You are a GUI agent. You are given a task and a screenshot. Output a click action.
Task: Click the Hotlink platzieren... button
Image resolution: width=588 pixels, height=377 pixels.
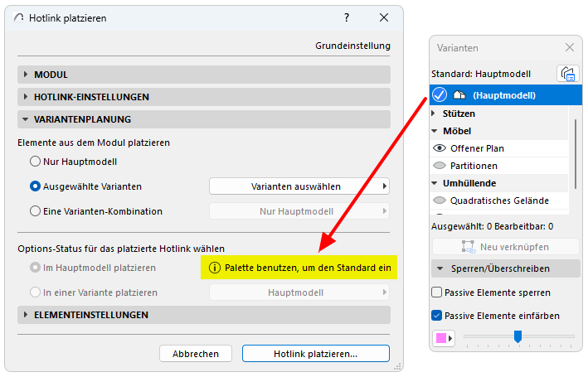tap(315, 354)
